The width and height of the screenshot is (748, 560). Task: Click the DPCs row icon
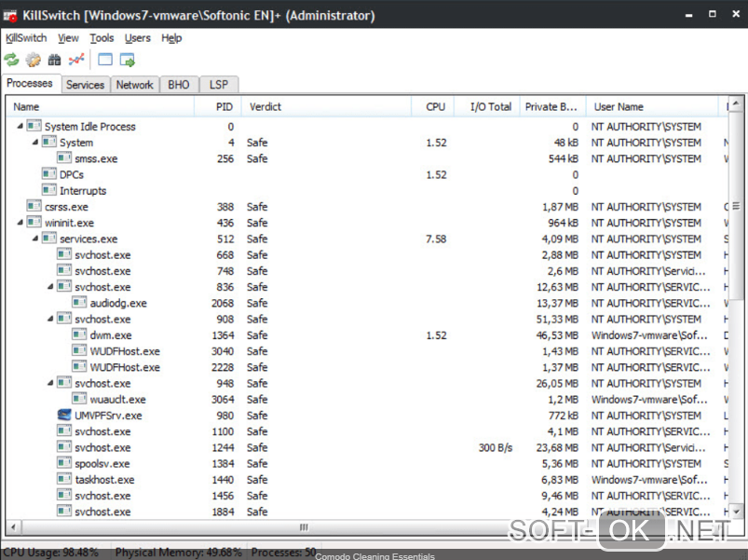pyautogui.click(x=49, y=174)
